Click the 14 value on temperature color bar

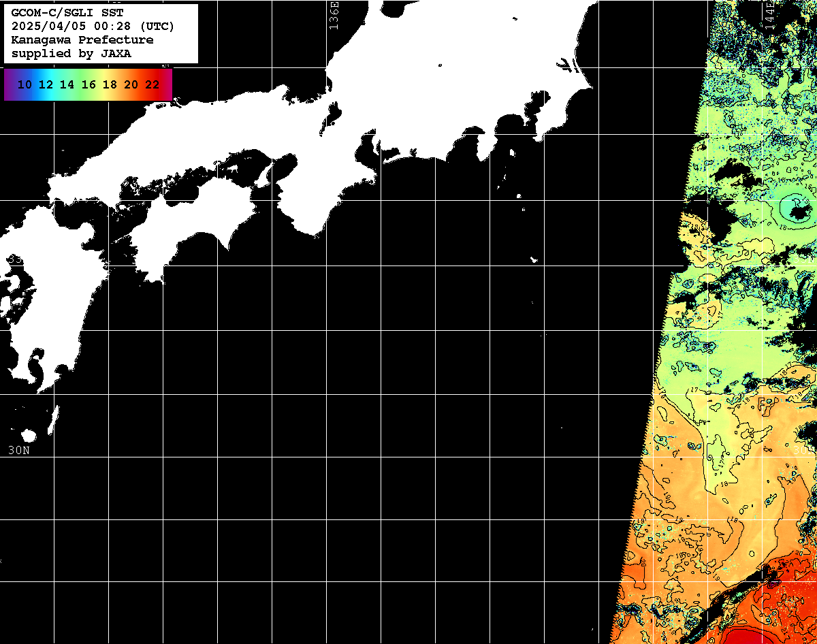[67, 84]
